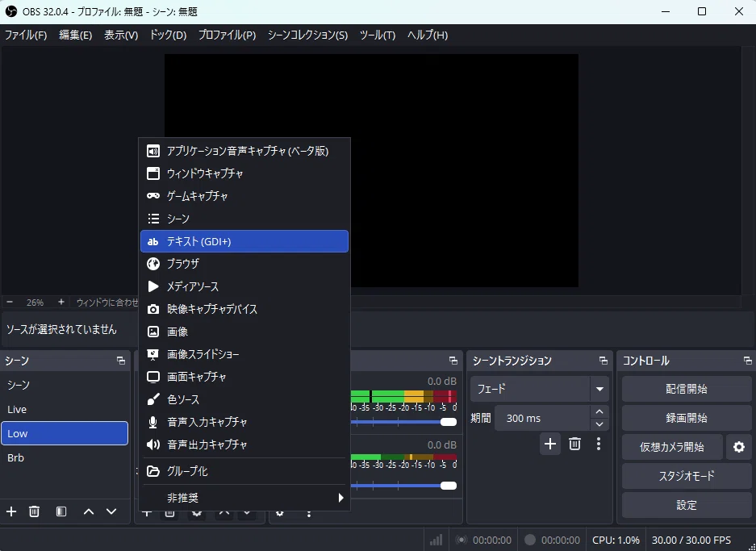
Task: Open the 編集(E) menu
Action: click(x=75, y=35)
